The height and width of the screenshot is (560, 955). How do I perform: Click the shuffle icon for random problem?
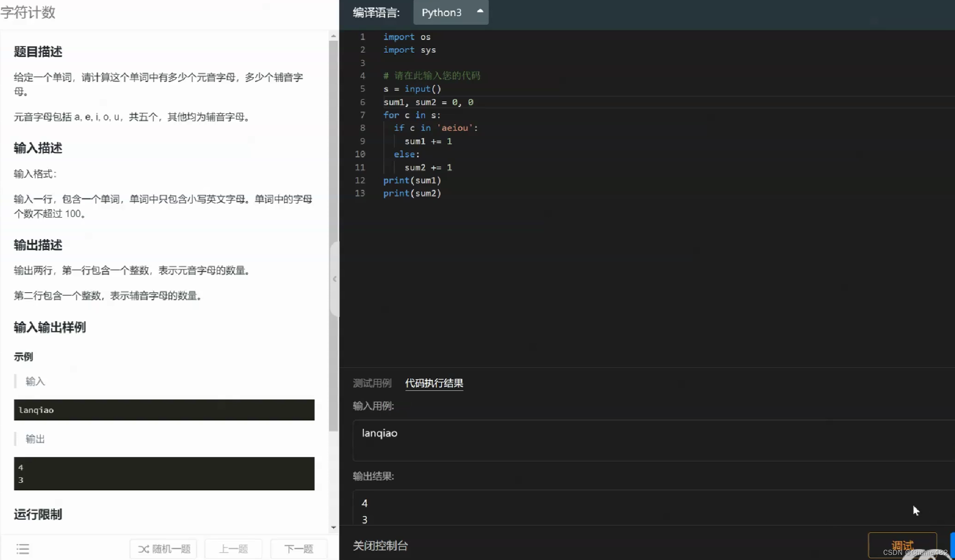pyautogui.click(x=143, y=549)
